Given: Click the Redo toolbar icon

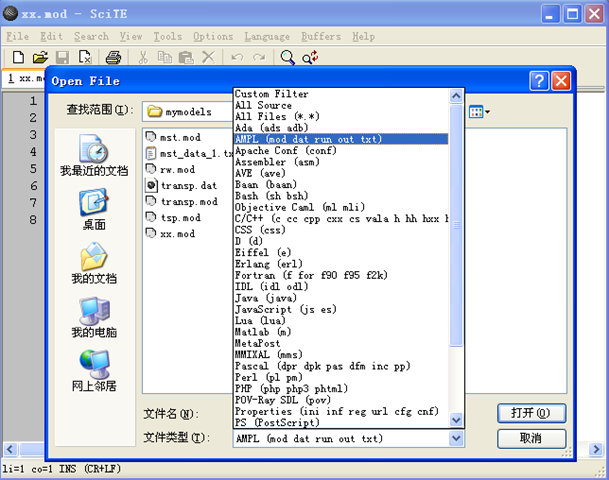Looking at the screenshot, I should 259,57.
